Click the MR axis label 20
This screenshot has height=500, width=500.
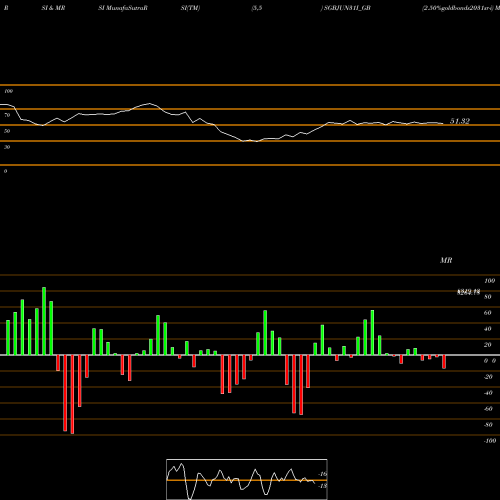pos(488,345)
